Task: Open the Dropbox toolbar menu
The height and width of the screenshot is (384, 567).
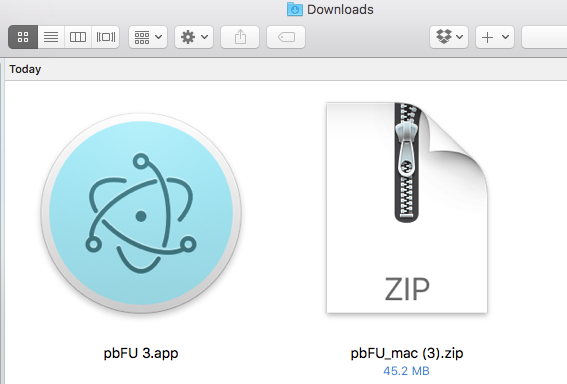Action: coord(449,37)
